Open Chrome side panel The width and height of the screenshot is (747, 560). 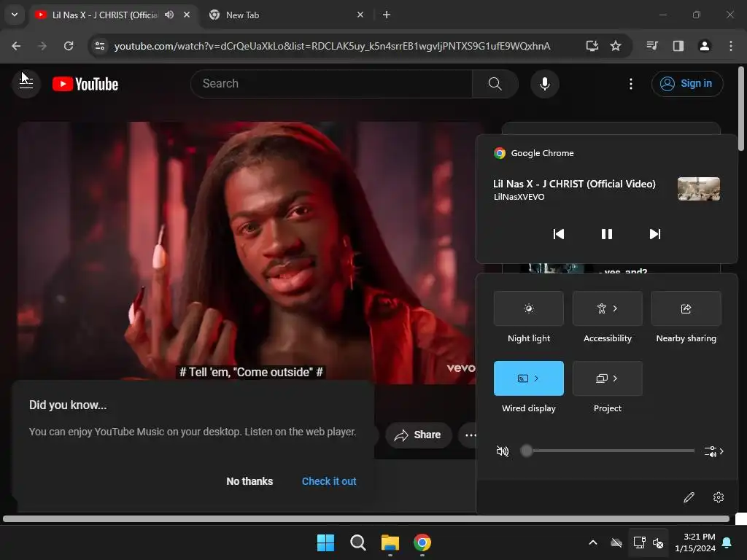coord(678,46)
